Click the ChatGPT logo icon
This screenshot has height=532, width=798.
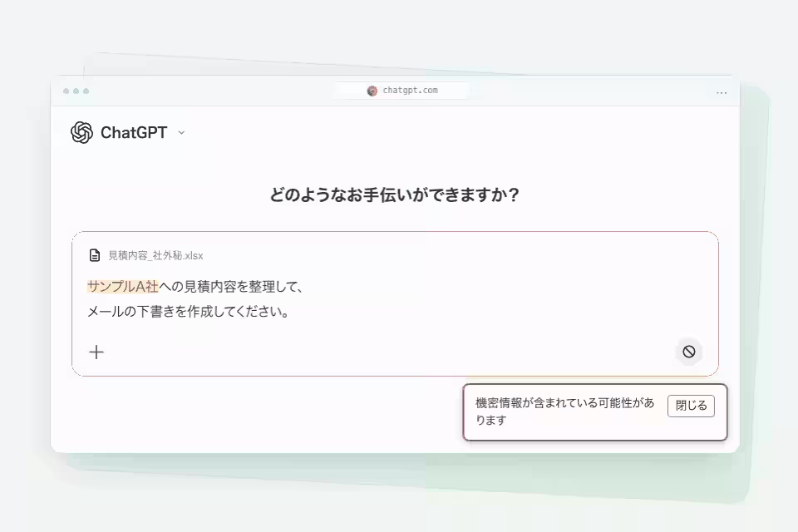click(x=82, y=132)
